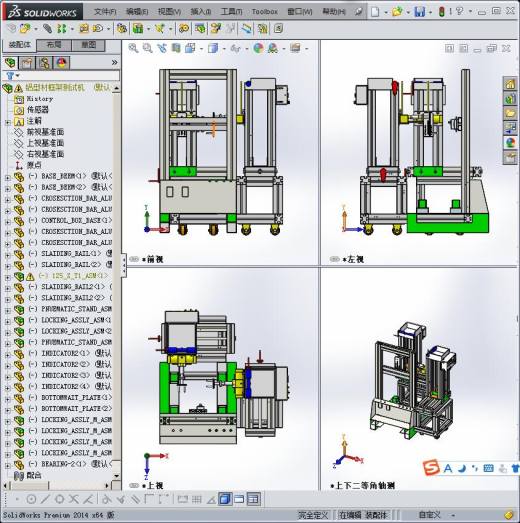Click the Apply Scene icon
Screen dimensions: 520x523
click(x=273, y=48)
